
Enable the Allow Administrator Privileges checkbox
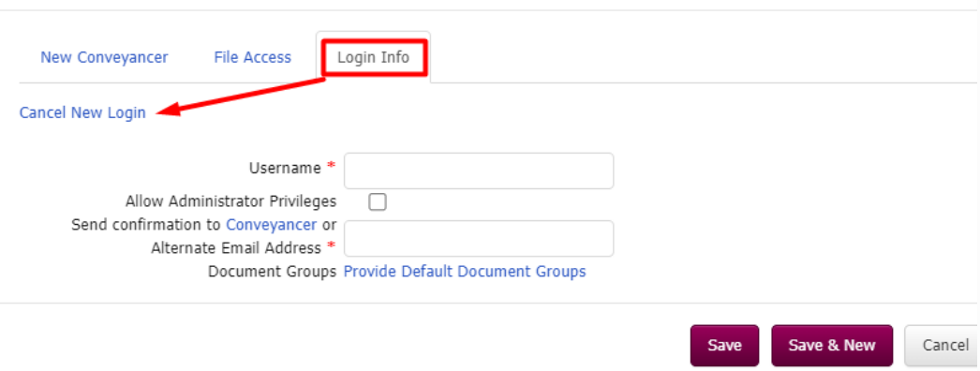coord(378,201)
